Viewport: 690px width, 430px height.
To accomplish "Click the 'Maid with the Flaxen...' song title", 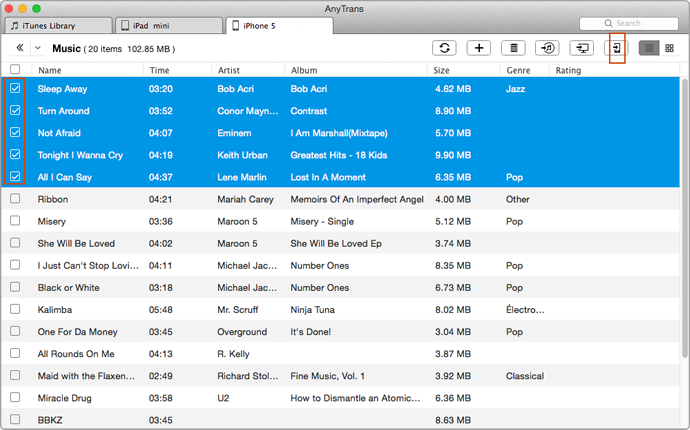I will click(x=86, y=376).
